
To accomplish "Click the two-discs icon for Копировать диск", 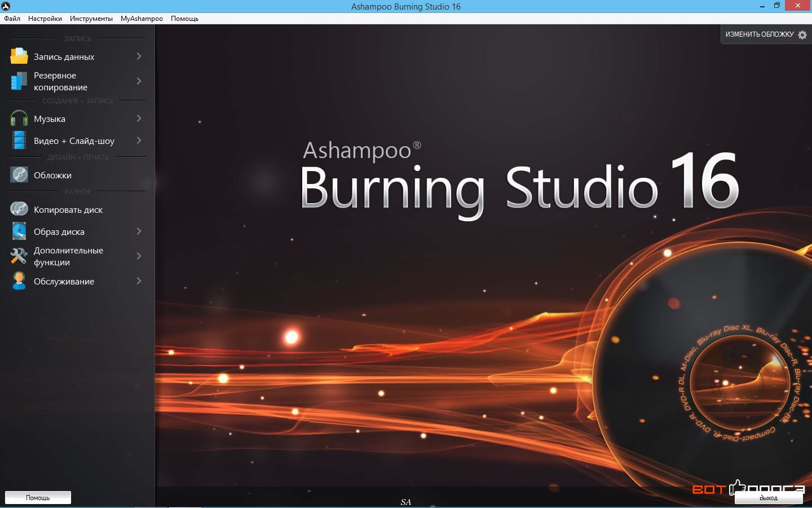I will (x=19, y=209).
